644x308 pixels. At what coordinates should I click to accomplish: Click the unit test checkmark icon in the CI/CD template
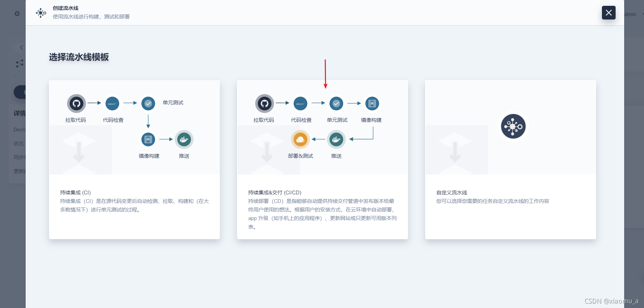tap(336, 103)
